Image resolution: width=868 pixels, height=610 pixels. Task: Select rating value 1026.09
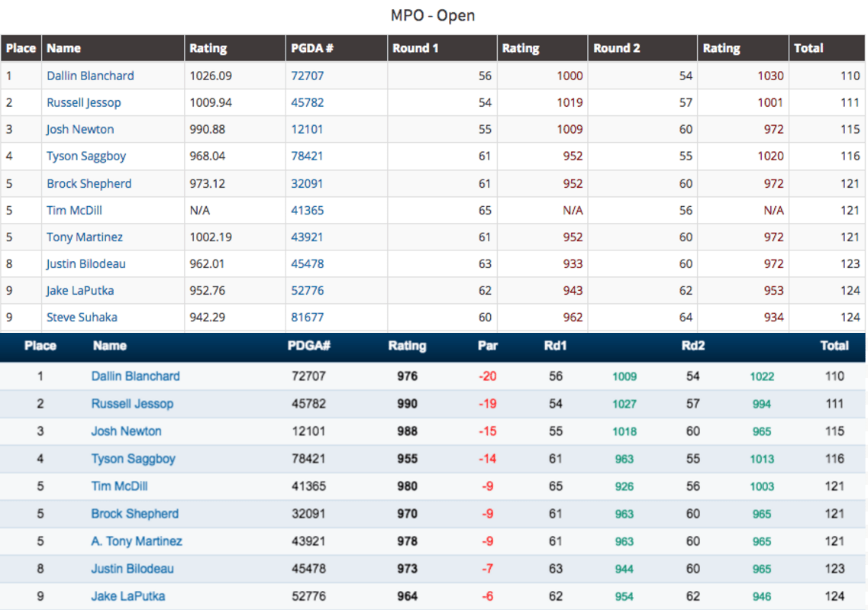pos(211,76)
